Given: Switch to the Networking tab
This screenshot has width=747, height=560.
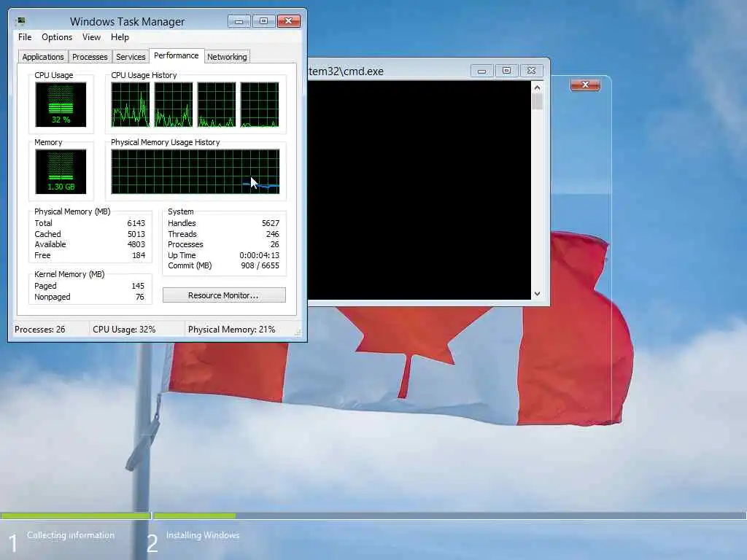Looking at the screenshot, I should [x=227, y=57].
